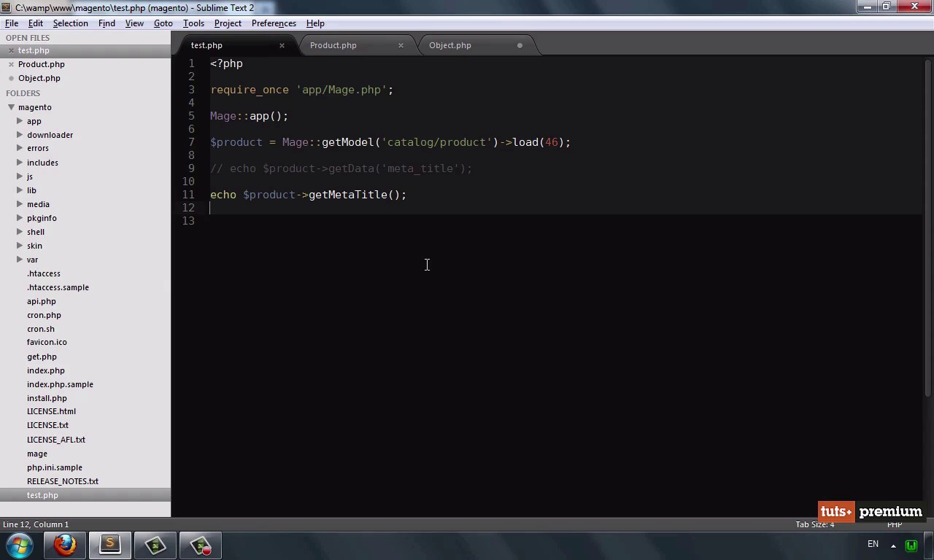
Task: Select test.php in the Folders tree
Action: [x=42, y=495]
